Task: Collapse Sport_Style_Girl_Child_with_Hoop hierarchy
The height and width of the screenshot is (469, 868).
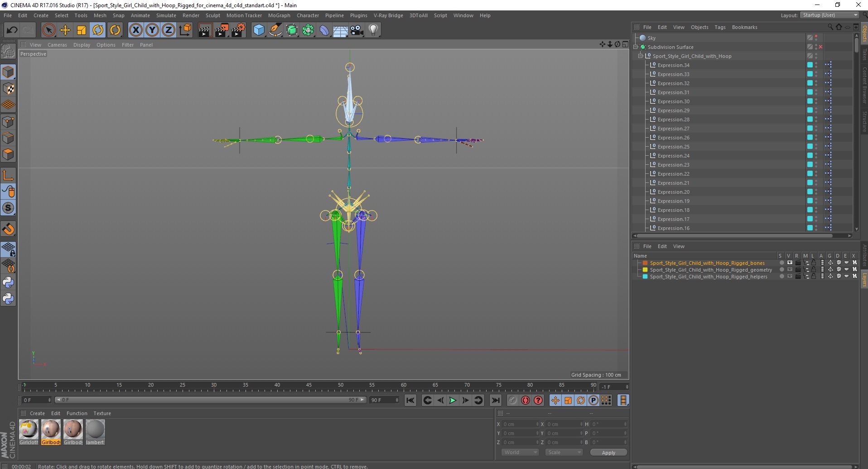Action: (641, 56)
